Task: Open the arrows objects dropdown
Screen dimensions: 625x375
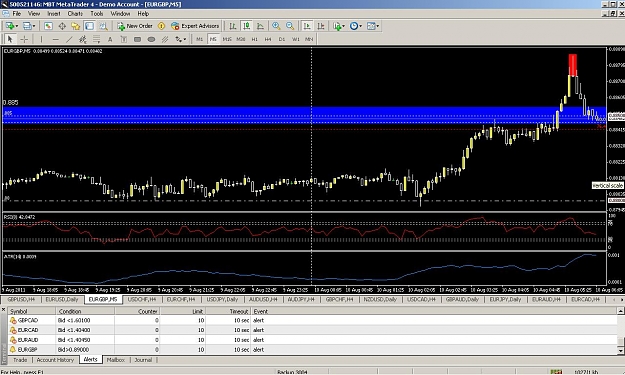Action: [181, 39]
